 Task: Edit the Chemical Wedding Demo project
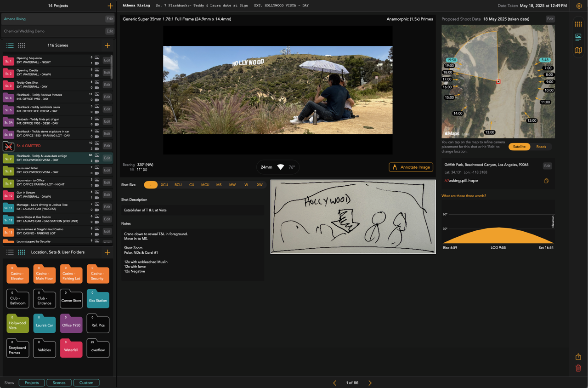point(109,31)
